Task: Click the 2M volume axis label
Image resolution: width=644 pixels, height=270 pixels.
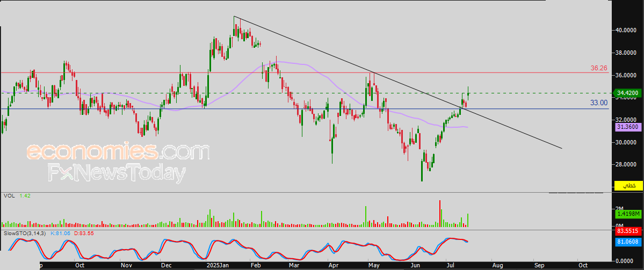Action: click(619, 208)
